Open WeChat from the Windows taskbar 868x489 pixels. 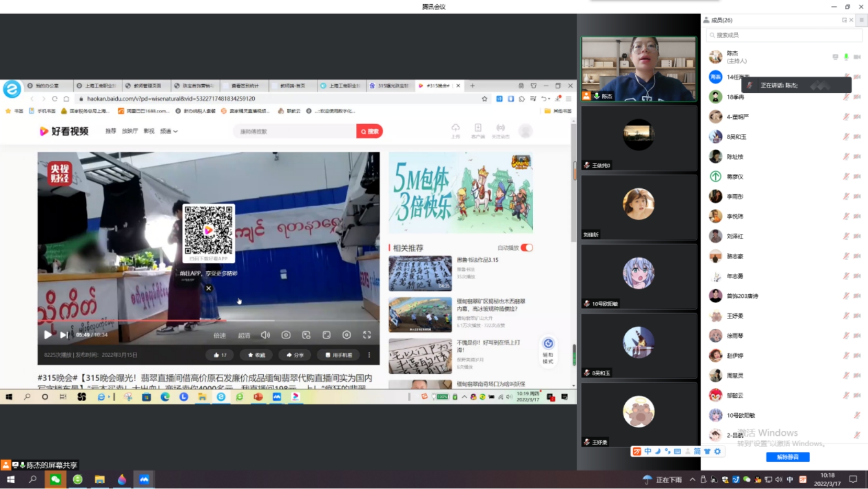click(x=55, y=479)
